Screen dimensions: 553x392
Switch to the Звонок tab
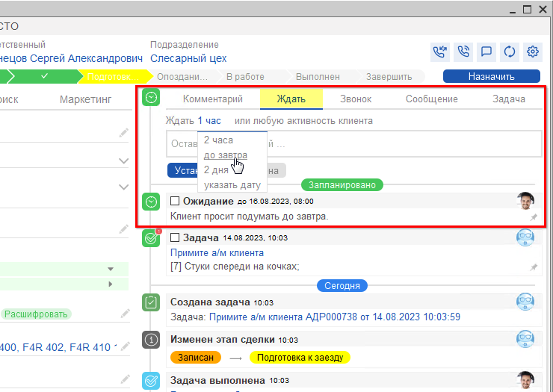[356, 99]
